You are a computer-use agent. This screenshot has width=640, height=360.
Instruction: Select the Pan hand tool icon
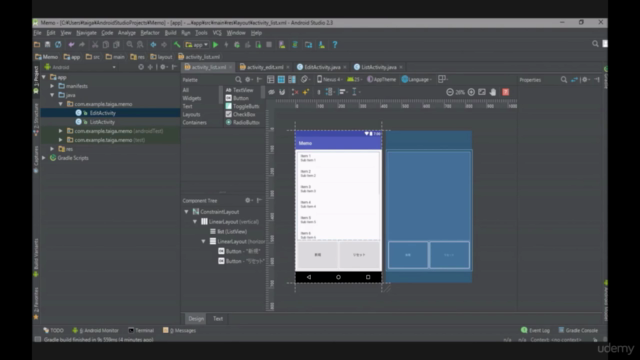click(493, 92)
